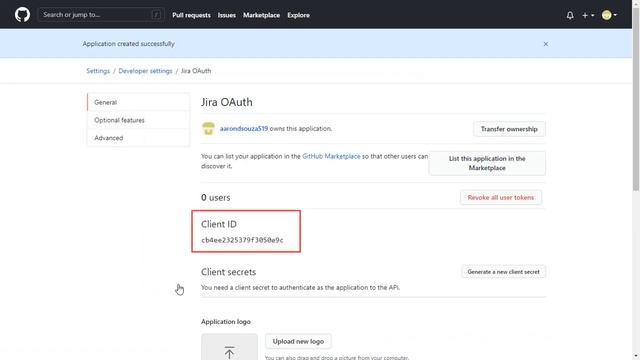Open the aarondsouza519 profile link
The image size is (640, 360).
[244, 129]
